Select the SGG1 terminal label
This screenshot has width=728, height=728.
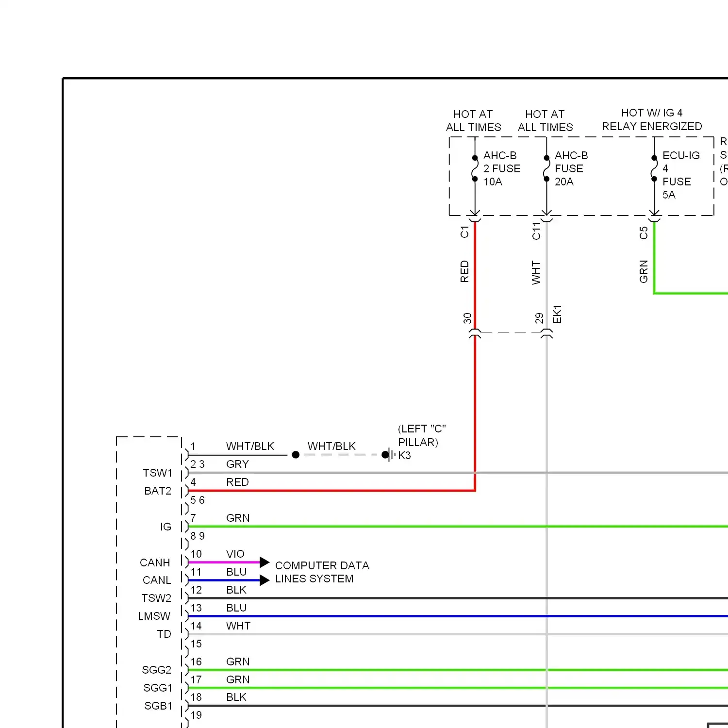[158, 688]
